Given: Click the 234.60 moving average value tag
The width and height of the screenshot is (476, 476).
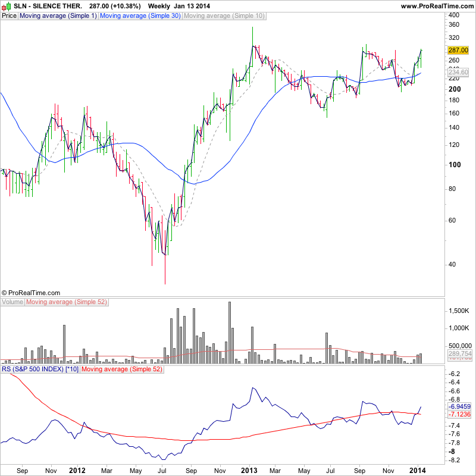Looking at the screenshot, I should 458,72.
